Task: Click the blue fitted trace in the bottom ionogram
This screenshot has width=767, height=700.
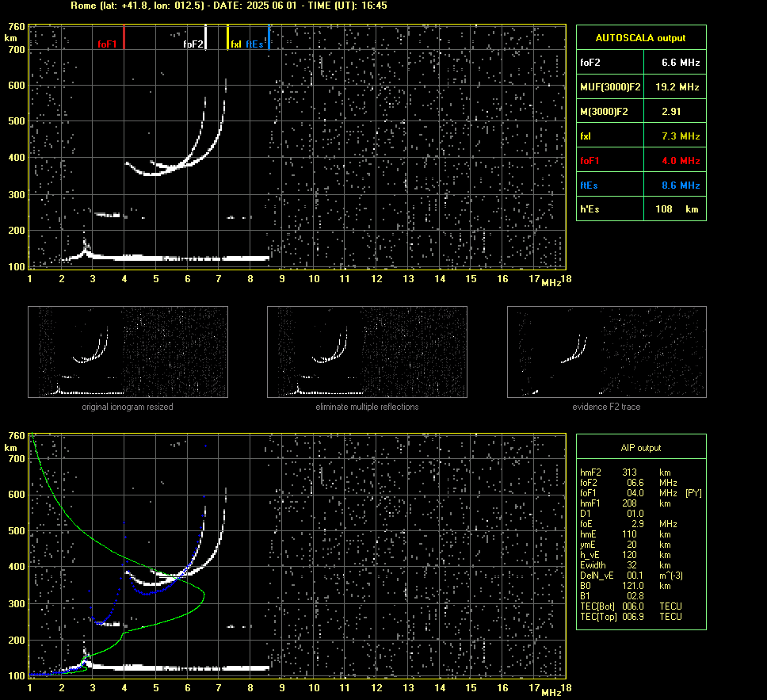Action: [147, 593]
